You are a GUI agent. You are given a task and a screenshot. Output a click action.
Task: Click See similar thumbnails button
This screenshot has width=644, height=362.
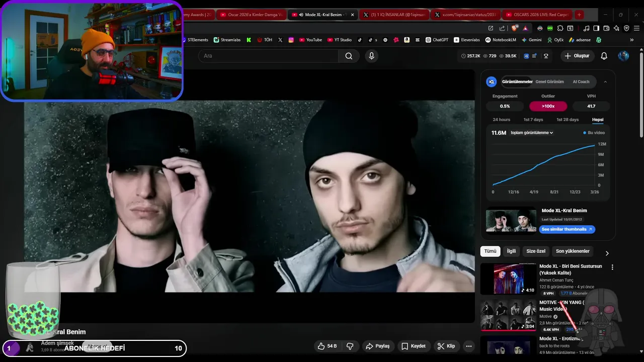pos(567,229)
